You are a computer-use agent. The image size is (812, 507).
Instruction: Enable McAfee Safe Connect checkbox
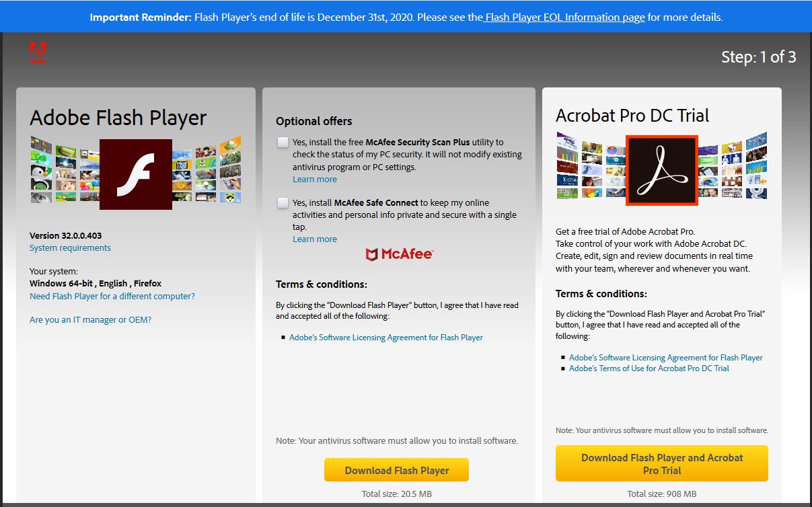283,202
